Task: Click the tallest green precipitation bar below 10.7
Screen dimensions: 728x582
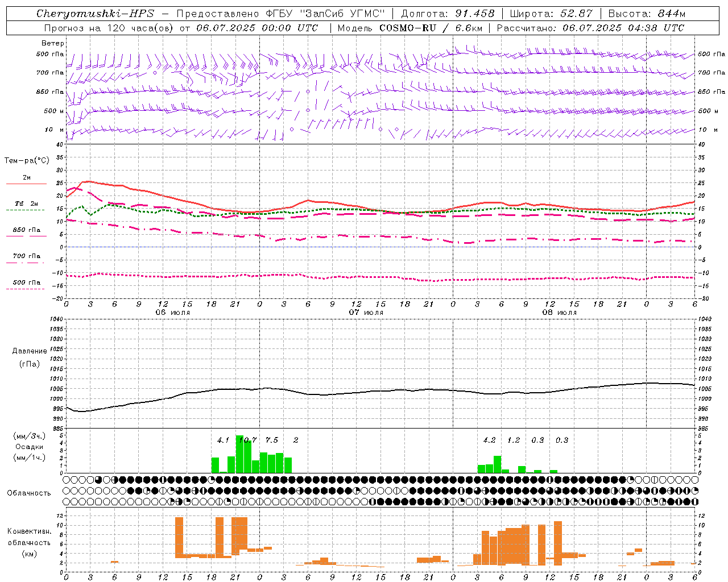Action: (239, 454)
